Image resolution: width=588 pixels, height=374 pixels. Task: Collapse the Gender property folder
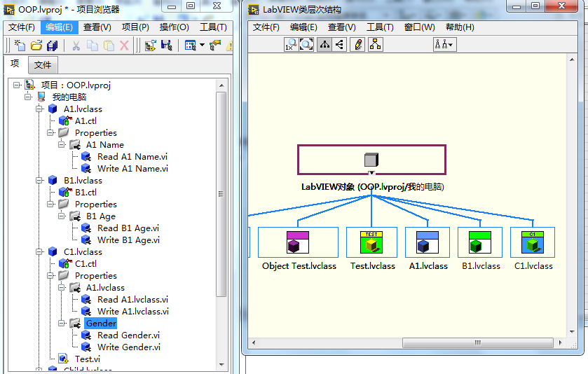point(62,323)
